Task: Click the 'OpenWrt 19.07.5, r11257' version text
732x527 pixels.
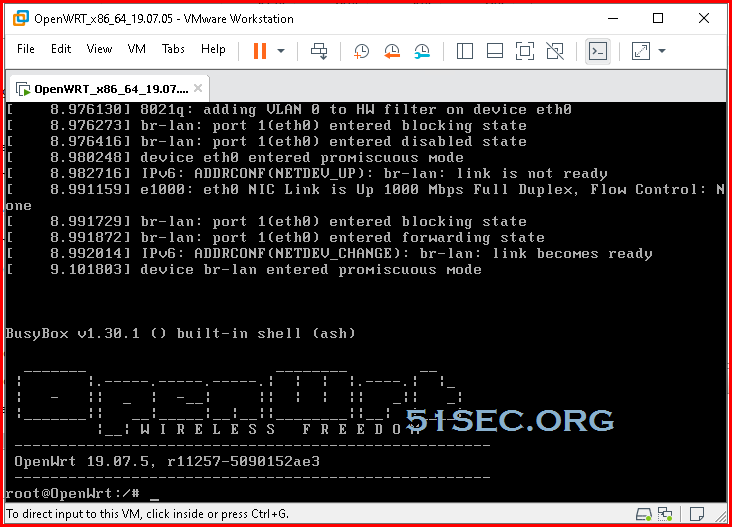Action: coord(167,462)
